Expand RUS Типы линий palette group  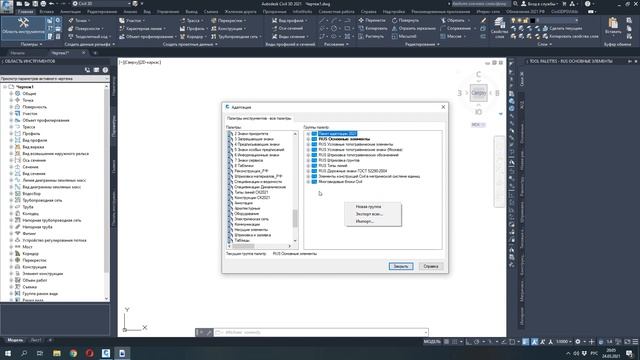point(309,166)
